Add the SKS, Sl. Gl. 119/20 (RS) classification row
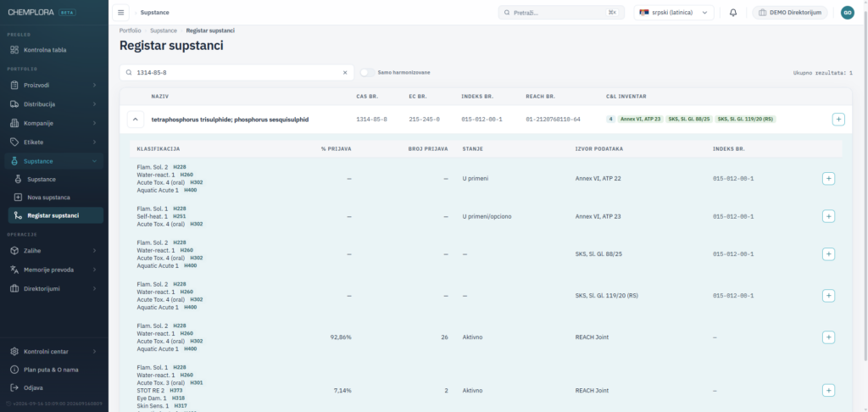868x412 pixels. pos(828,296)
